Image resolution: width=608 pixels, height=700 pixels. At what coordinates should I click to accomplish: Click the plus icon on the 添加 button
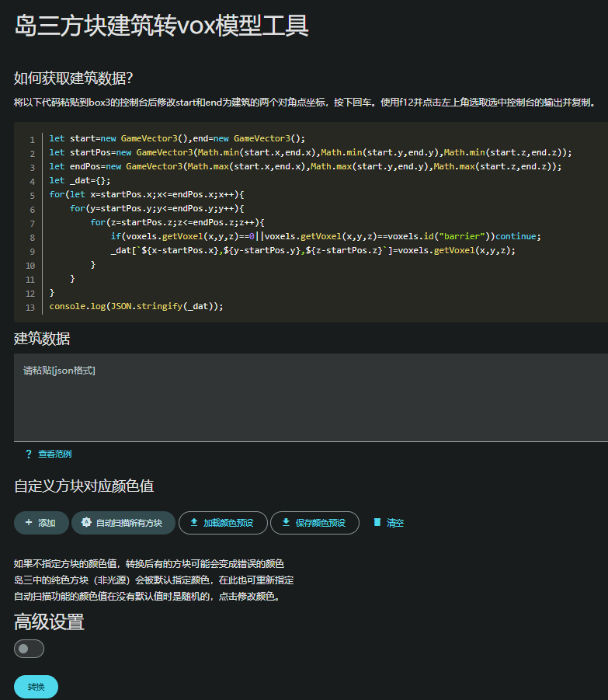pos(29,523)
